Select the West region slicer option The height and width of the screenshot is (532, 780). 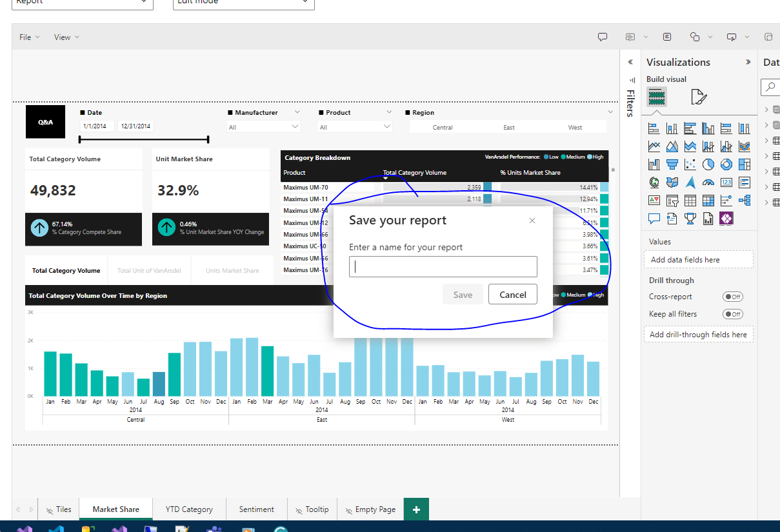[575, 127]
